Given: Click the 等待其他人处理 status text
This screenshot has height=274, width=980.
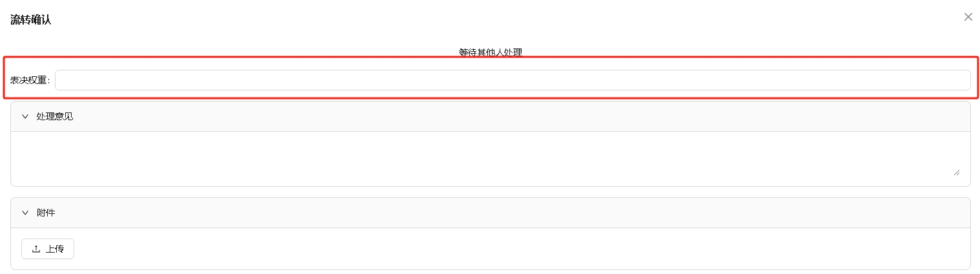Looking at the screenshot, I should pyautogui.click(x=490, y=52).
